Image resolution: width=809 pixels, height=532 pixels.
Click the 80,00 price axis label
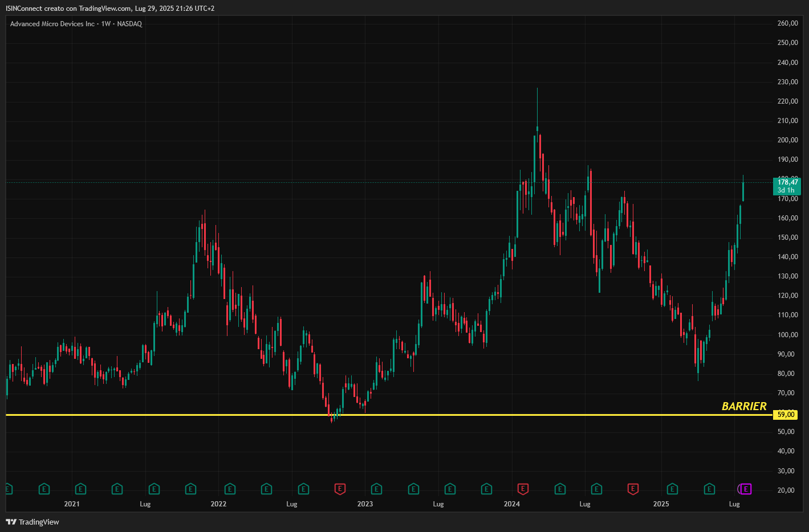point(786,374)
